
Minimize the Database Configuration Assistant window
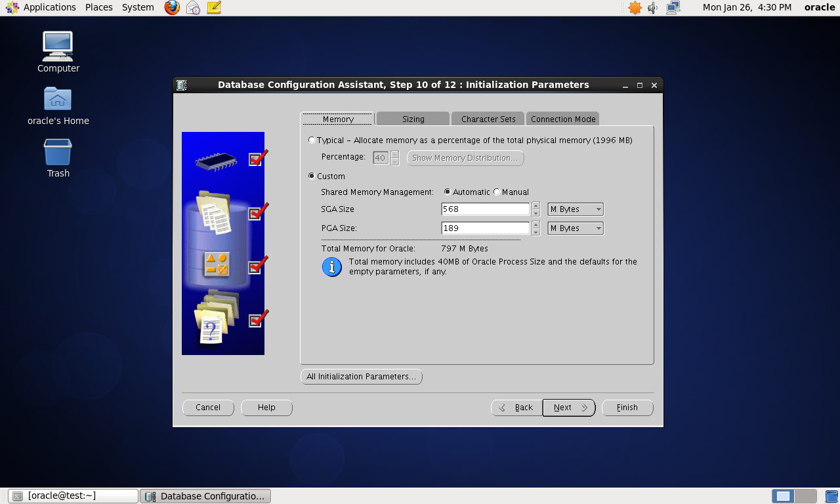625,85
